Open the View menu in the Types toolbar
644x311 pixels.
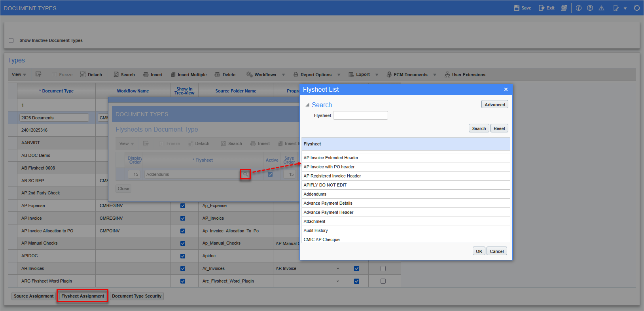(19, 74)
